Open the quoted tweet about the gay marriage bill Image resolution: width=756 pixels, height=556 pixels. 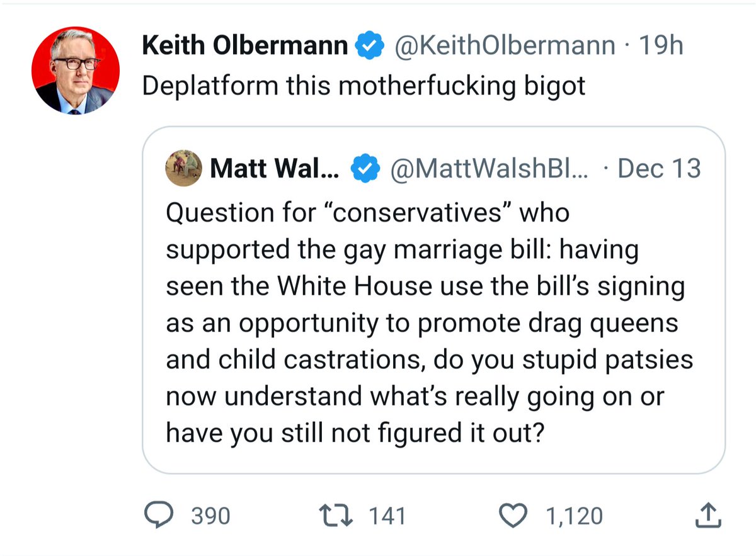pyautogui.click(x=433, y=300)
